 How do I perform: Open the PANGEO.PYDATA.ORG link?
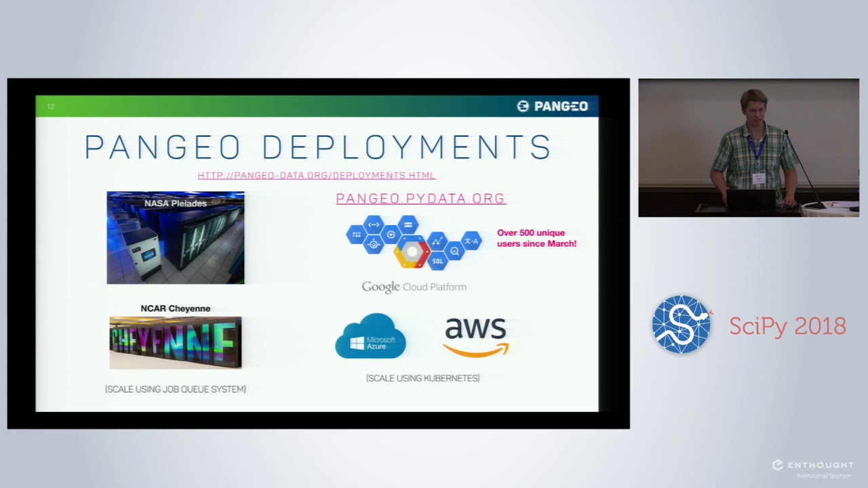point(420,199)
